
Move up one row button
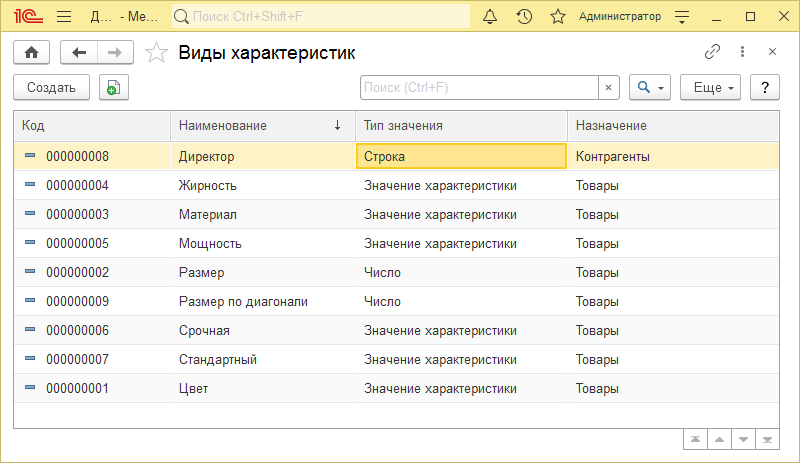tap(719, 440)
